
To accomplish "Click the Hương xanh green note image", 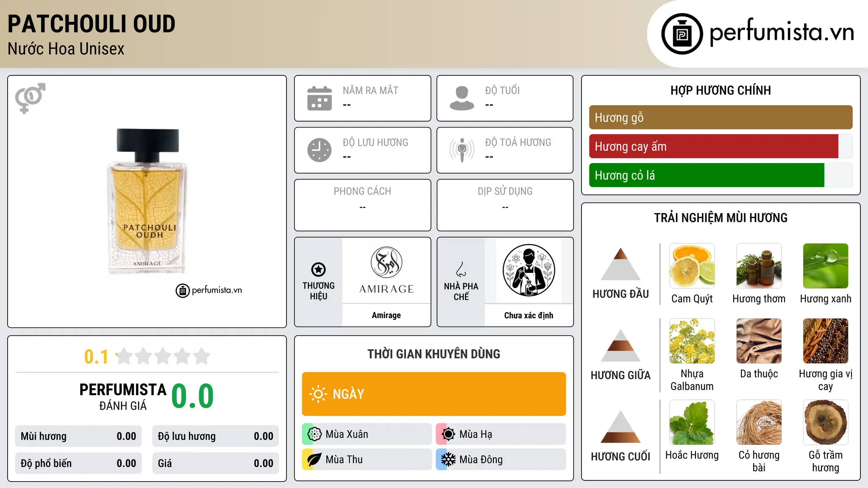I will tap(826, 266).
